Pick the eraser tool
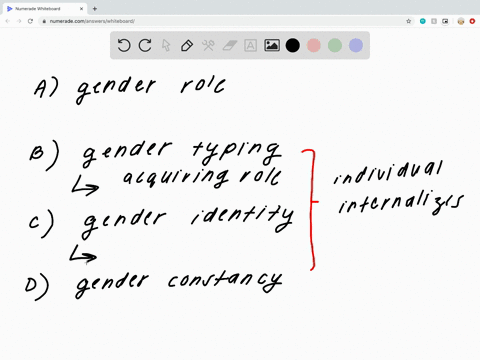 (229, 45)
